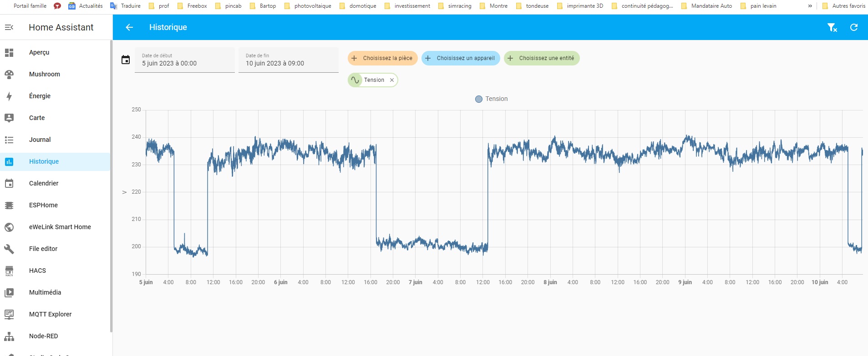Open the Choisissez un appareil picker
This screenshot has height=356, width=868.
click(461, 58)
